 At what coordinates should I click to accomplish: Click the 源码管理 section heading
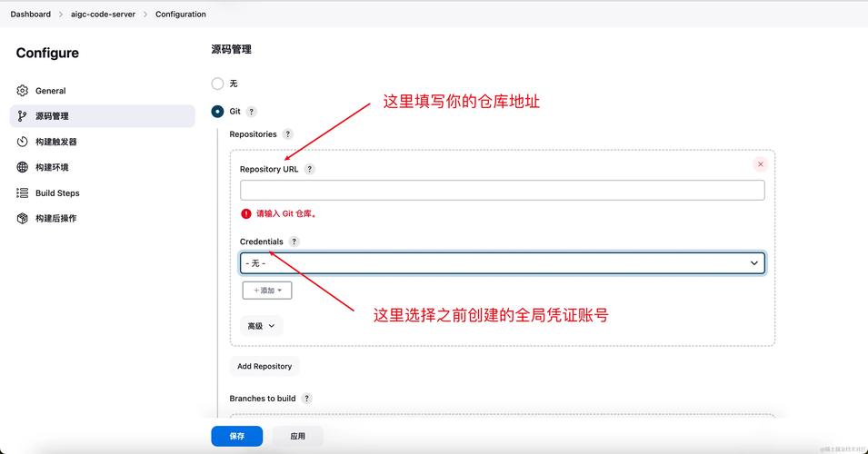(232, 49)
